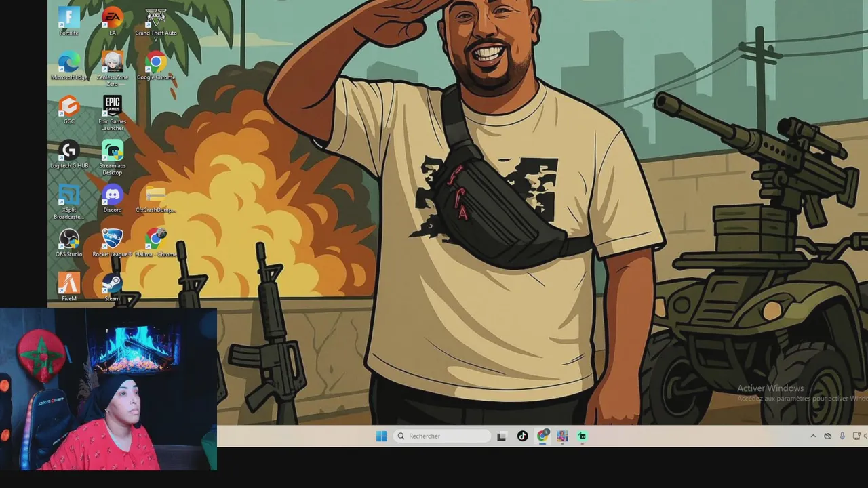The width and height of the screenshot is (868, 488).
Task: Select the Steam desktop icon
Action: (112, 286)
